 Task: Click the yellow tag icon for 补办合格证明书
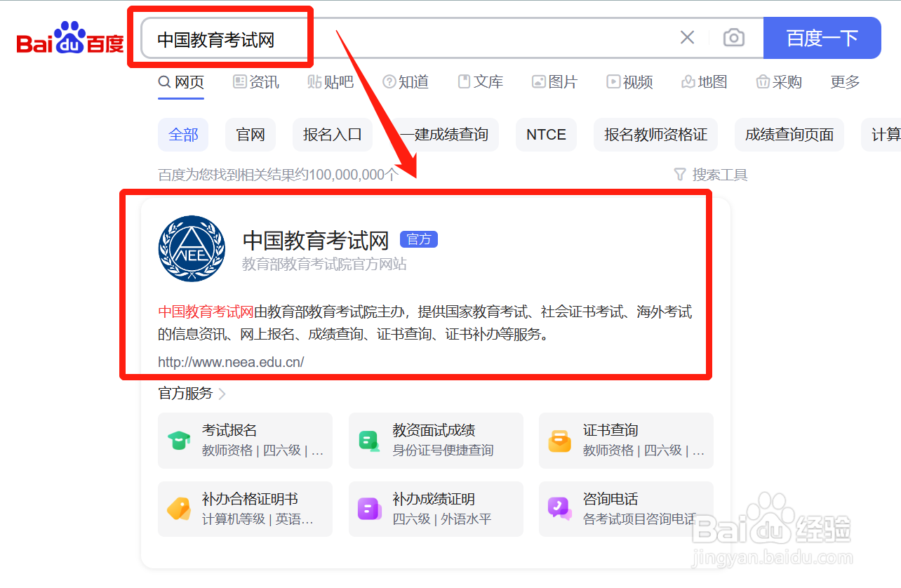click(x=179, y=509)
